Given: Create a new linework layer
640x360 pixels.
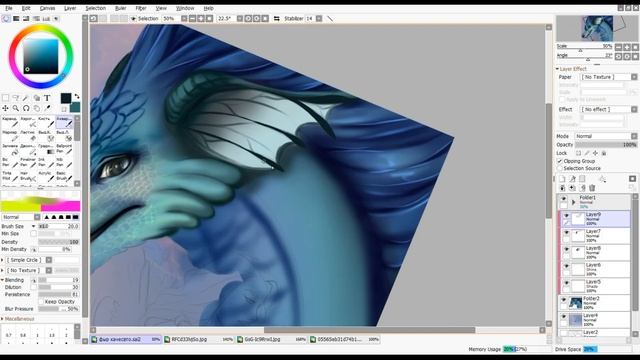Looking at the screenshot, I should point(572,179).
